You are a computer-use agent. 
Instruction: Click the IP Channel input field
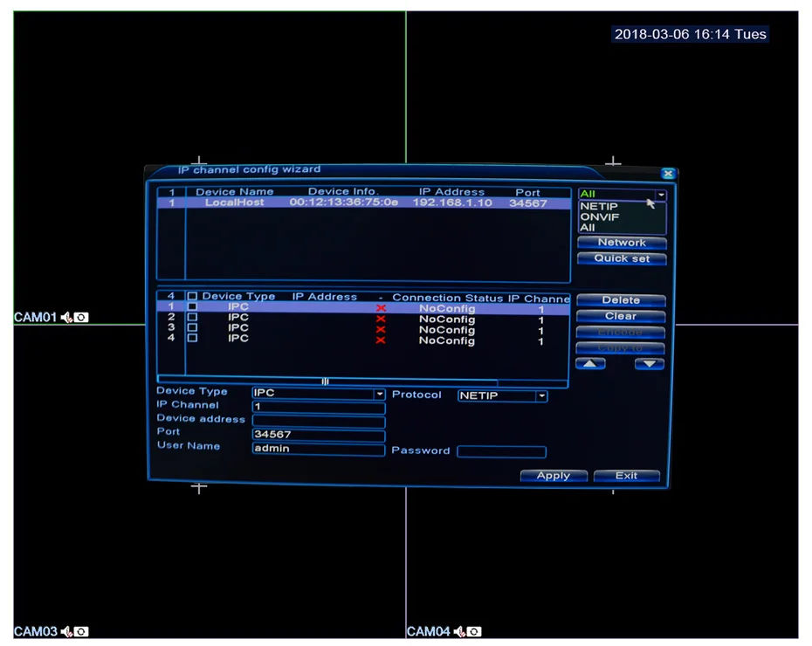click(319, 407)
